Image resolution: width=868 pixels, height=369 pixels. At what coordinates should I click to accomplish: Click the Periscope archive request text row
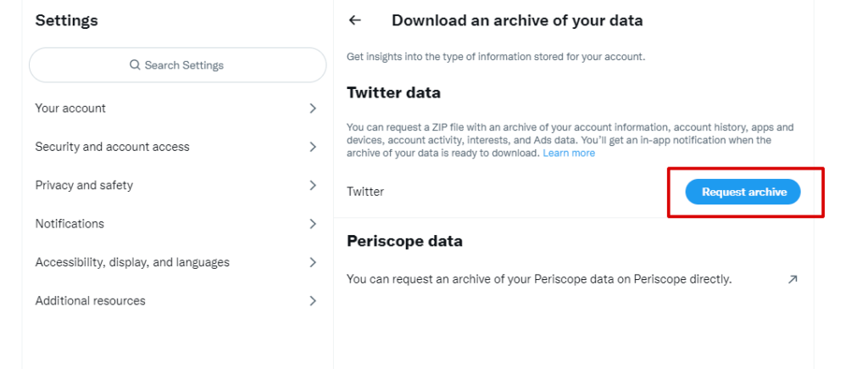539,279
